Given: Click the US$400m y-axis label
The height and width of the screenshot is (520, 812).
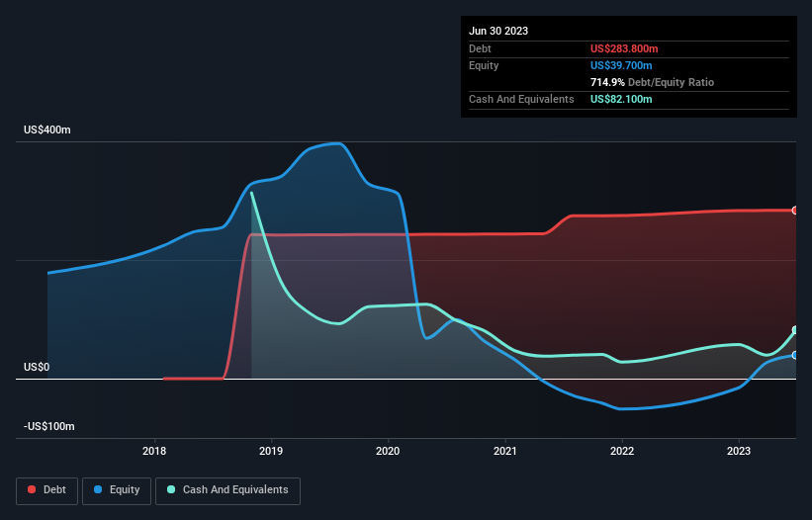Looking at the screenshot, I should [47, 130].
